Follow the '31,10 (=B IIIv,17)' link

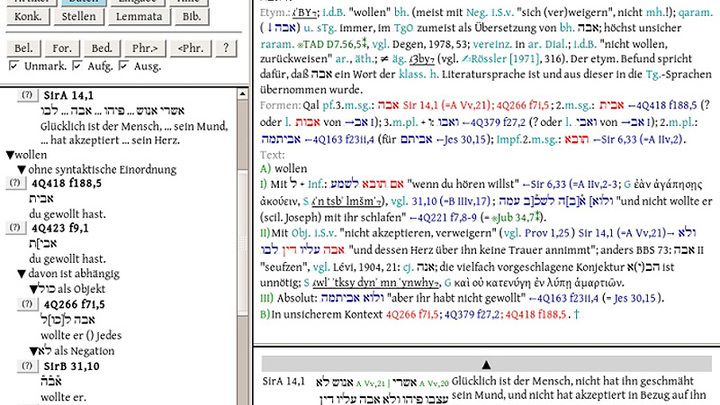[x=450, y=201]
